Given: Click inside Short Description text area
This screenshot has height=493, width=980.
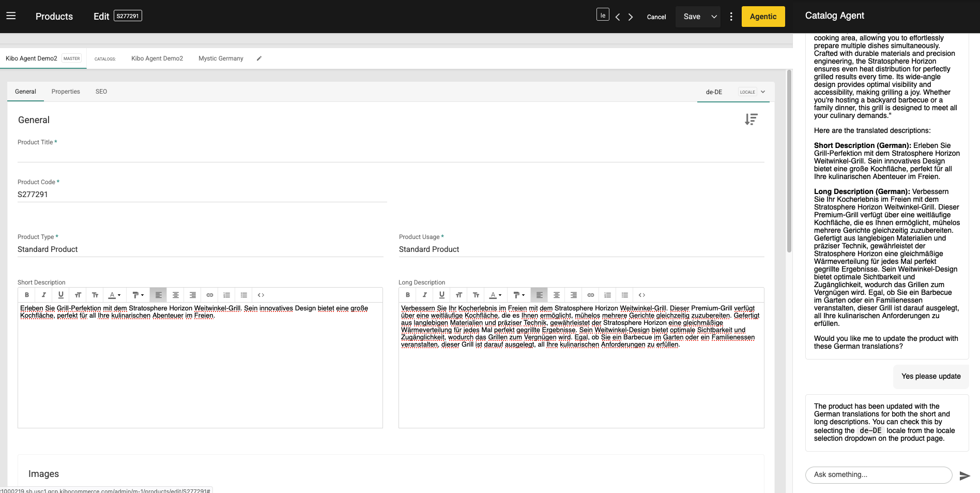Looking at the screenshot, I should pyautogui.click(x=200, y=365).
